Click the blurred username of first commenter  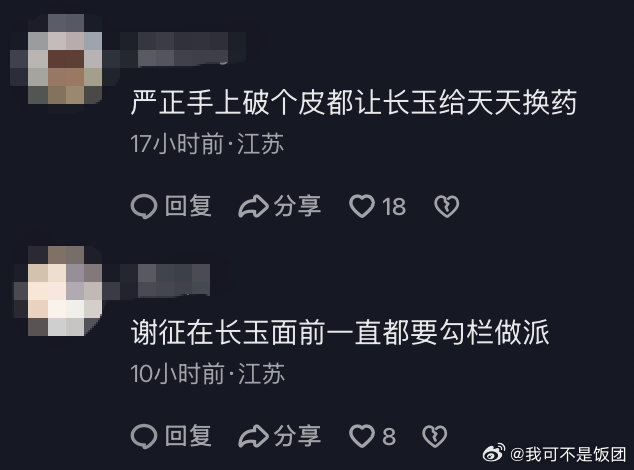[x=183, y=49]
